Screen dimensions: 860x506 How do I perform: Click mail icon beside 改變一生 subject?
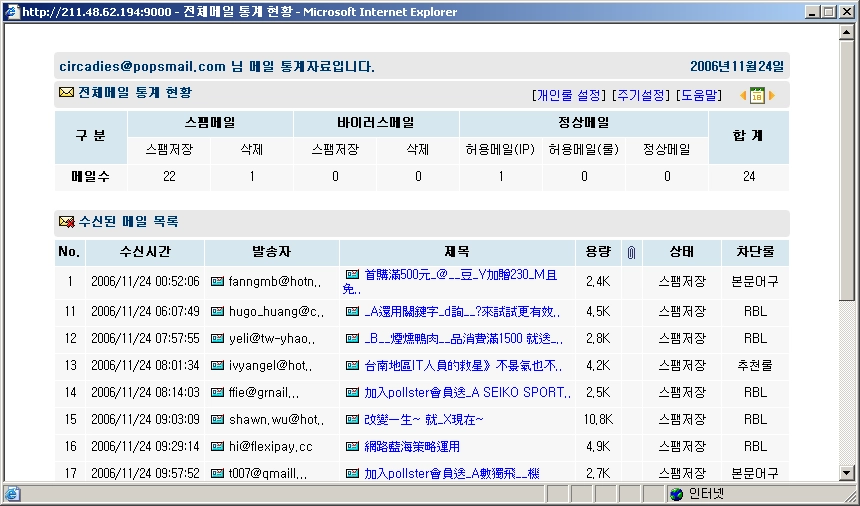pos(353,419)
